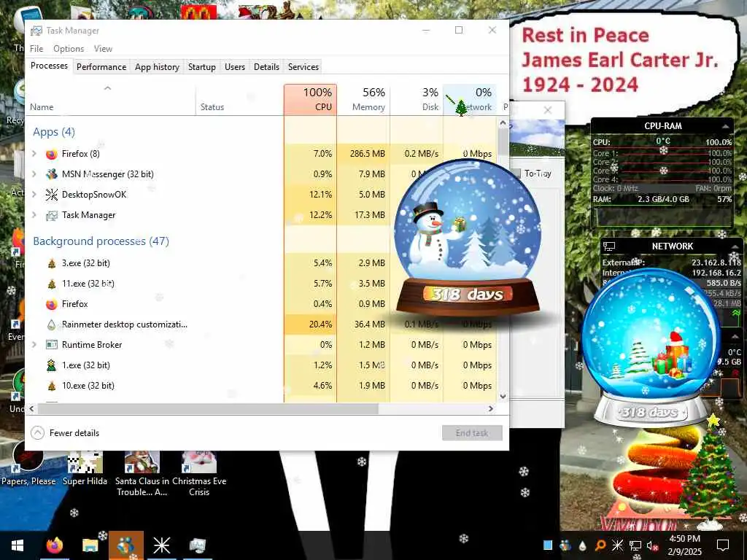
Task: Select the 10.exe (32 bit) tree icon
Action: [x=52, y=386]
